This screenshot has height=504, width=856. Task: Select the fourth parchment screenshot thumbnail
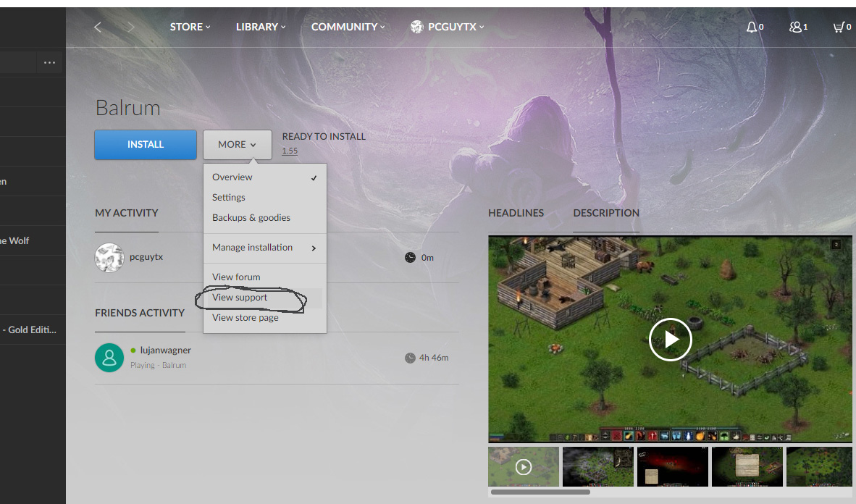click(x=747, y=467)
